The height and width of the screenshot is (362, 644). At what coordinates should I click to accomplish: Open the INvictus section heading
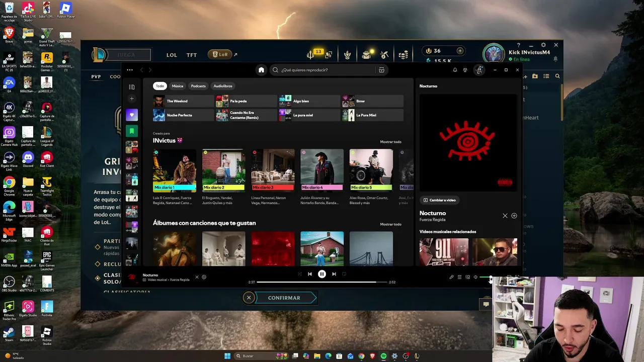(x=168, y=141)
